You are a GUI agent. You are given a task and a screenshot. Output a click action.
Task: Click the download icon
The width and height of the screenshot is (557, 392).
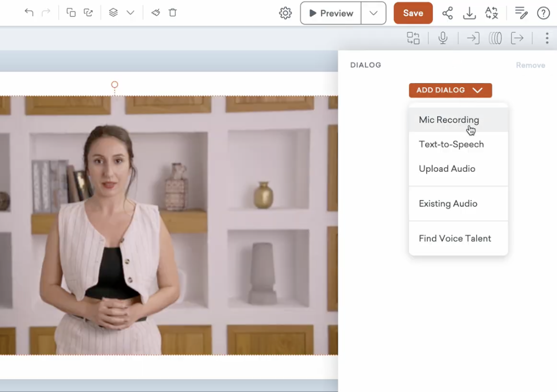[x=469, y=13]
